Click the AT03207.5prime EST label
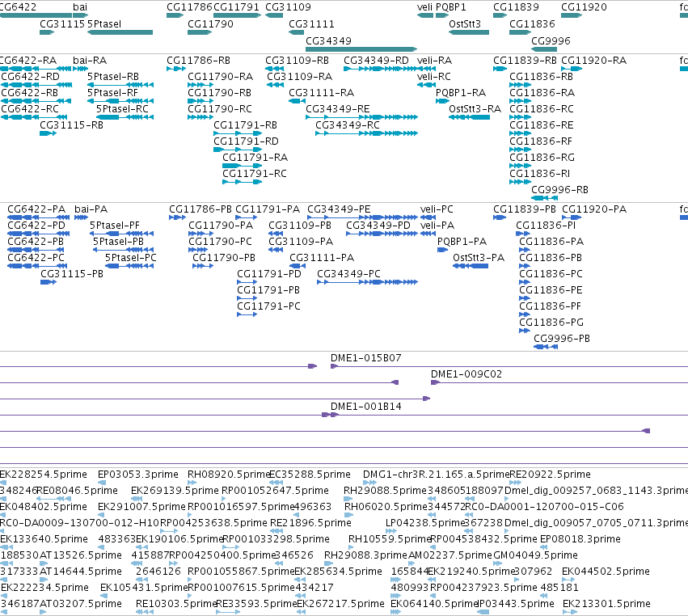This screenshot has width=688, height=616. pyautogui.click(x=81, y=603)
